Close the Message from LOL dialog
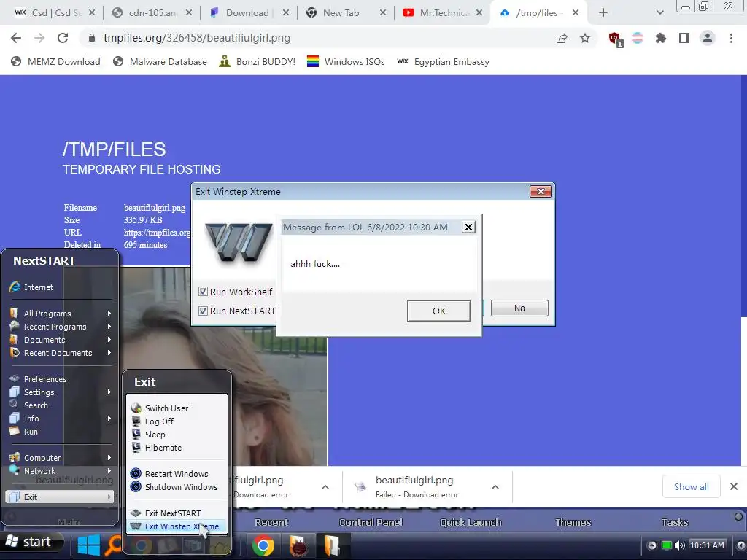The image size is (747, 560). click(469, 227)
